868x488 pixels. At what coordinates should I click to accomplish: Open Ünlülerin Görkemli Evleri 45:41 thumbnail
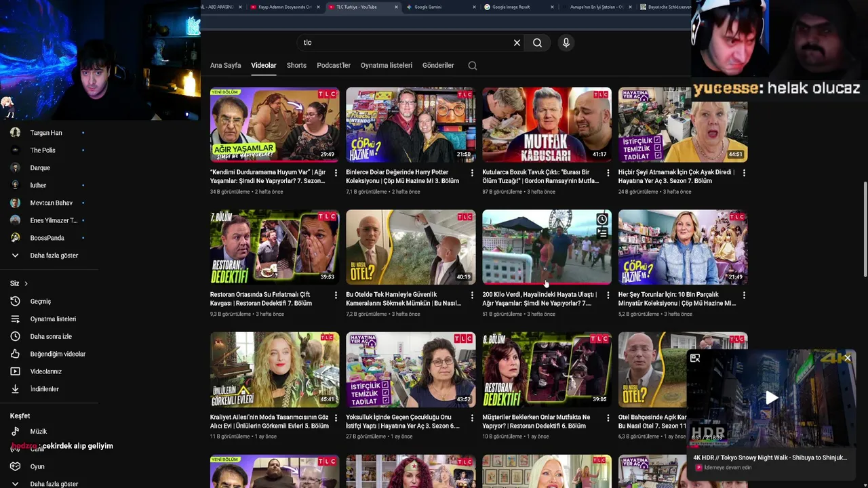[275, 369]
